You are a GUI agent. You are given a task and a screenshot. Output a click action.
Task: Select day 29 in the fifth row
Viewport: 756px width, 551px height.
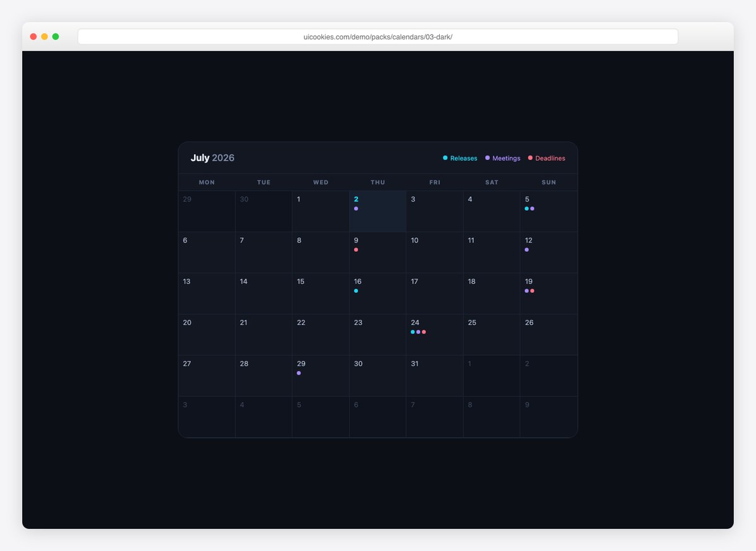(x=321, y=375)
